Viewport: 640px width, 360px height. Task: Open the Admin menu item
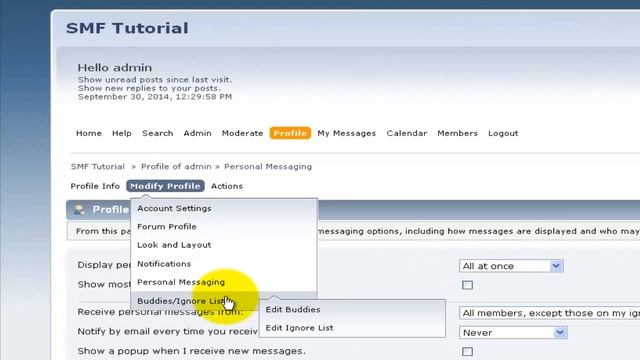(x=197, y=133)
